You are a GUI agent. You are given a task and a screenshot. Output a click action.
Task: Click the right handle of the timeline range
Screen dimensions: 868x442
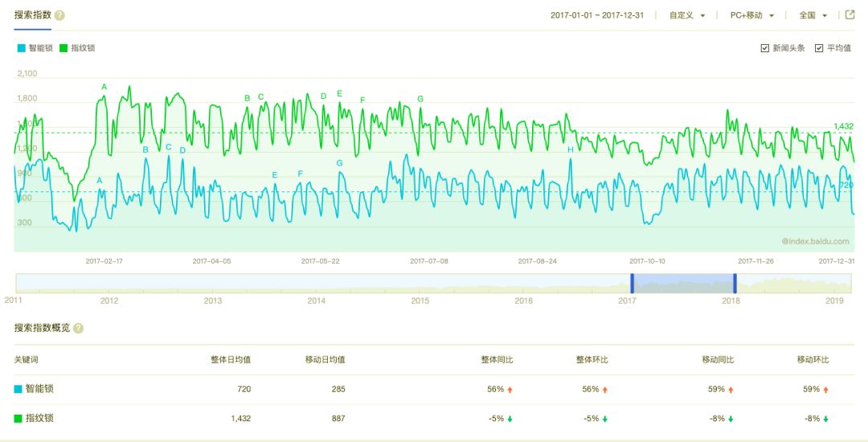pos(735,283)
